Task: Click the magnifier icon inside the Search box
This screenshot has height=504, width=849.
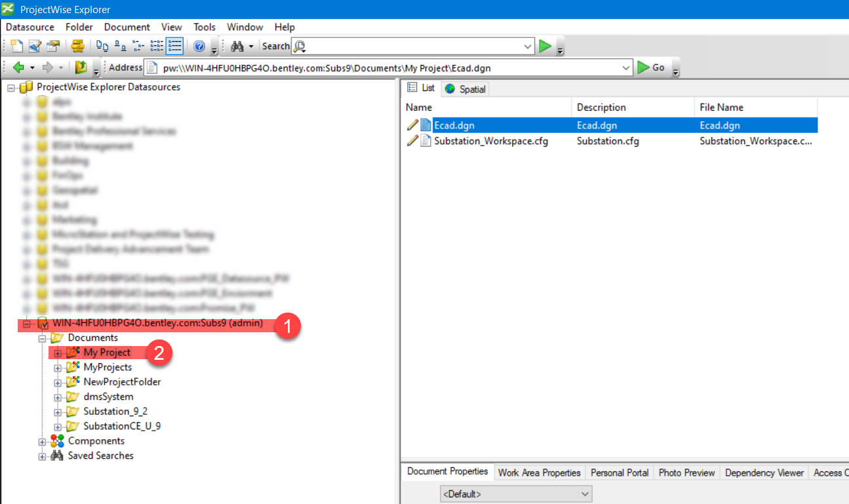Action: (x=299, y=46)
